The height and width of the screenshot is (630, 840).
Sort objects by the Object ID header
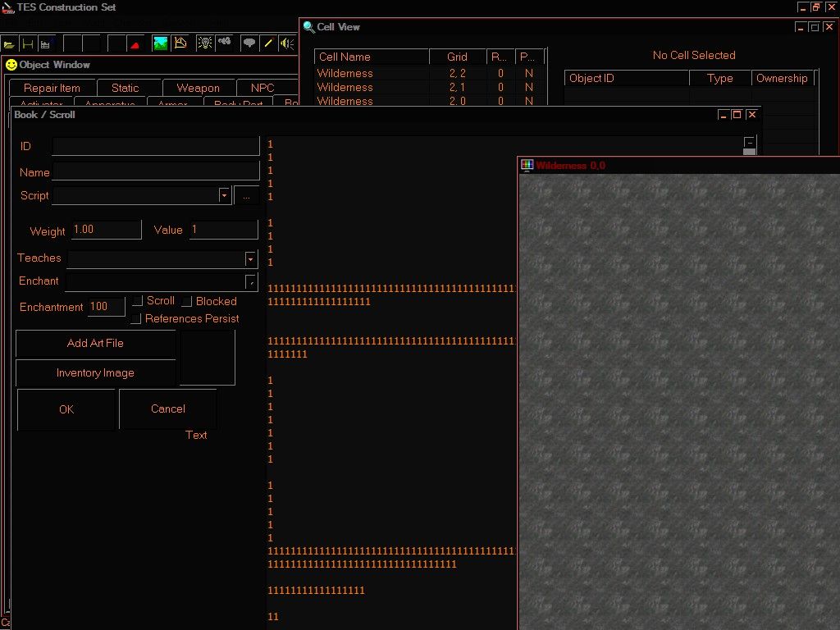627,78
